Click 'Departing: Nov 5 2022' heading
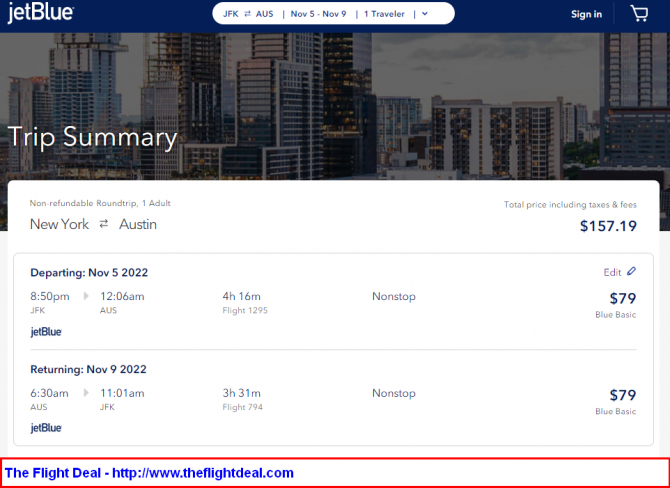Viewport: 670px width, 488px height. pyautogui.click(x=89, y=273)
